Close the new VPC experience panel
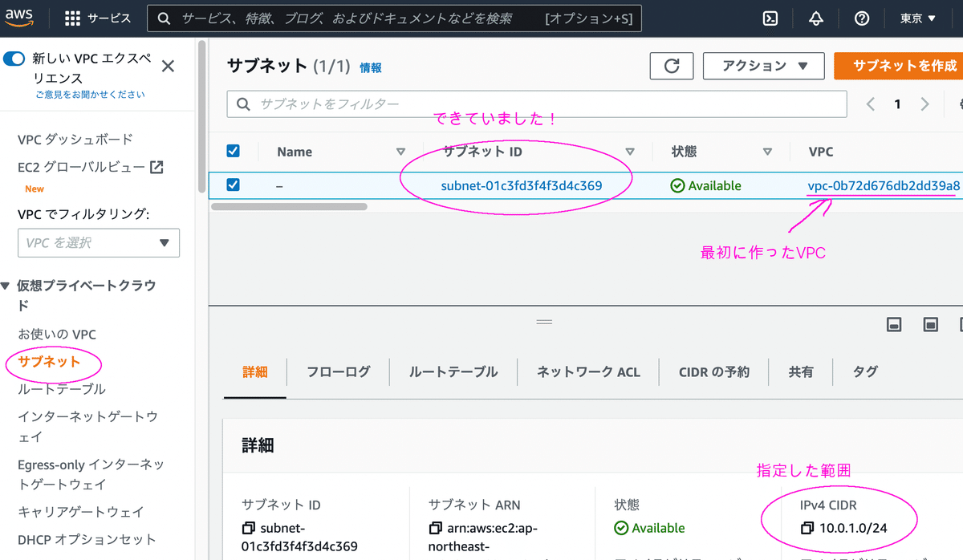 point(168,66)
